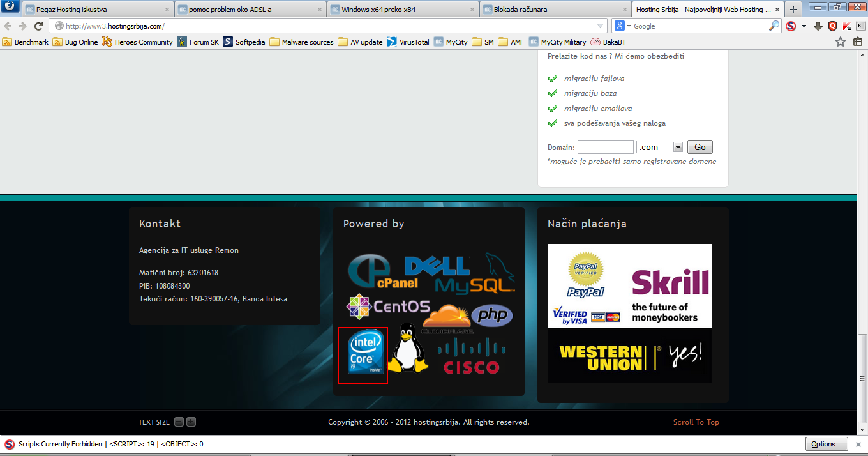Click the Scroll To Top link
The image size is (868, 456).
696,422
